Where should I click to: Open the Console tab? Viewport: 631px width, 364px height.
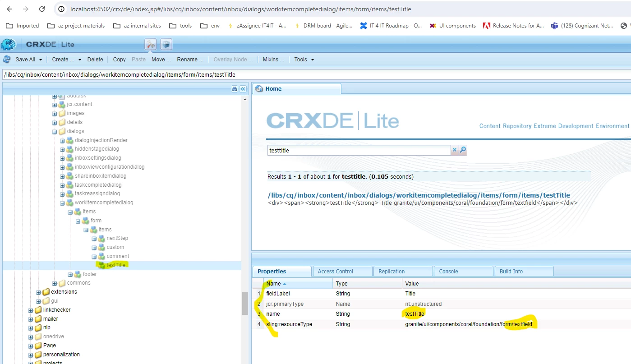[463, 271]
